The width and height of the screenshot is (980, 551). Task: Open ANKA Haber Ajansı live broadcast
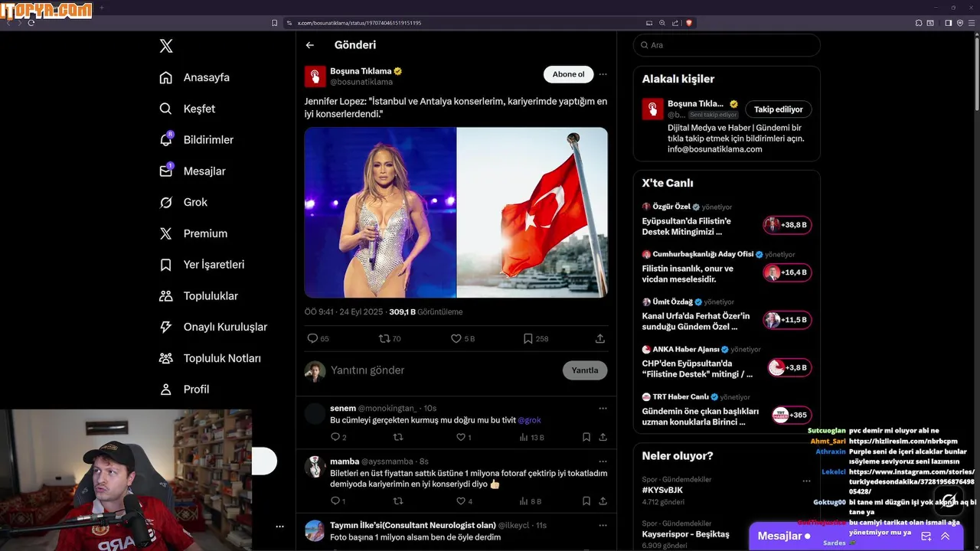coord(727,362)
